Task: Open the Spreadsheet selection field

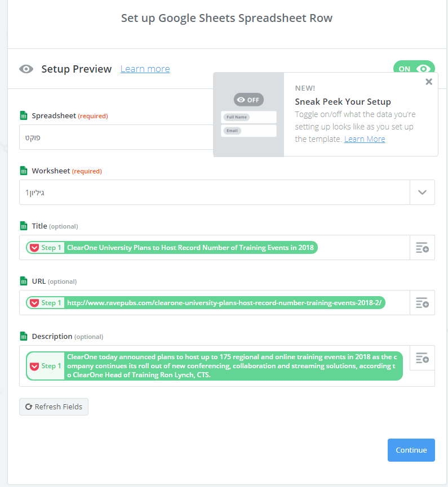Action: click(116, 137)
